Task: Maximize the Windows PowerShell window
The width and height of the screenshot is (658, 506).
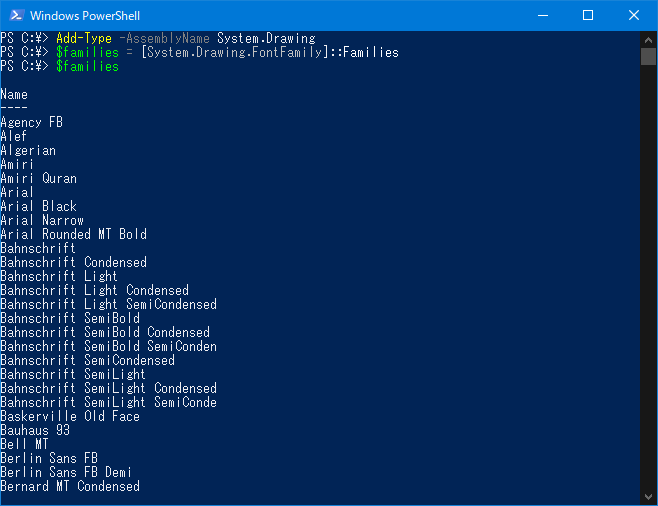Action: [588, 15]
